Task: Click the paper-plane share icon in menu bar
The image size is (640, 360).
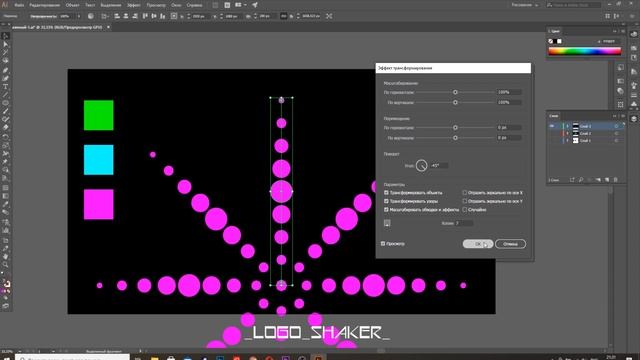Action: click(255, 5)
